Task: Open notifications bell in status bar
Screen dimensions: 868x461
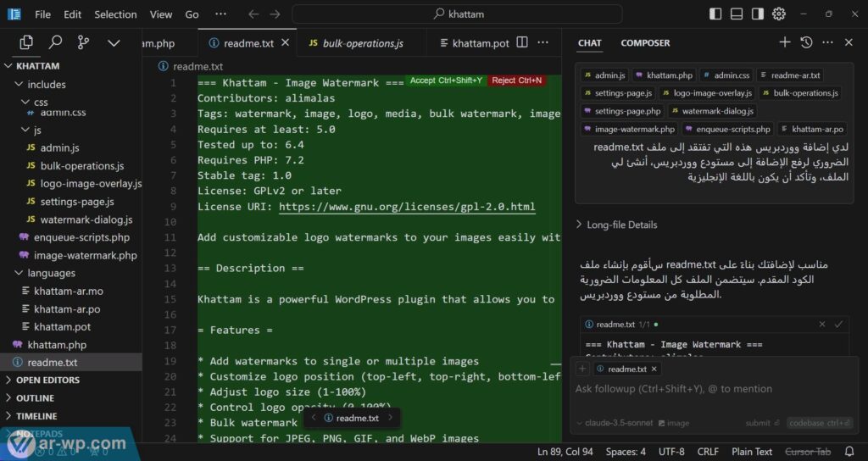Action: 852,452
